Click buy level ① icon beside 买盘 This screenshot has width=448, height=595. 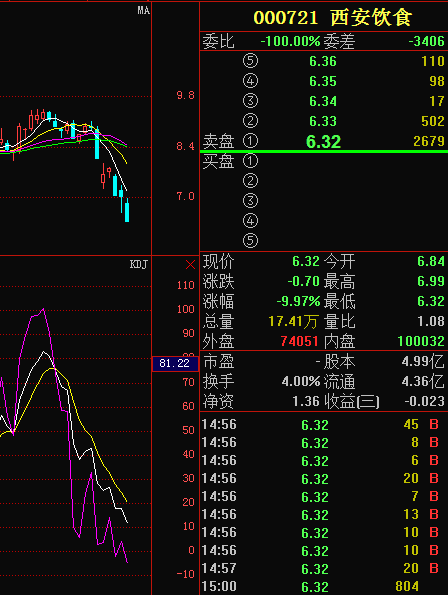click(250, 161)
